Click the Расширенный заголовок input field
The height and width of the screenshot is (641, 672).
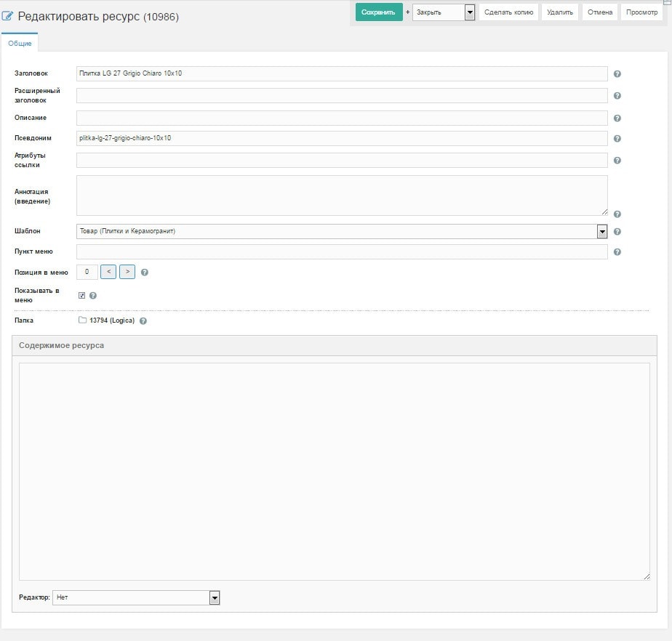click(x=342, y=95)
